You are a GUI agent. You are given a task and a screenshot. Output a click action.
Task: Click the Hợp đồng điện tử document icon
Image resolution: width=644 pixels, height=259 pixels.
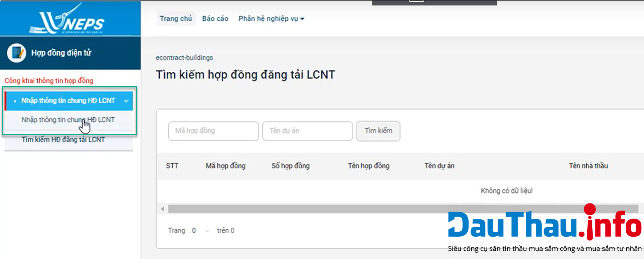17,53
